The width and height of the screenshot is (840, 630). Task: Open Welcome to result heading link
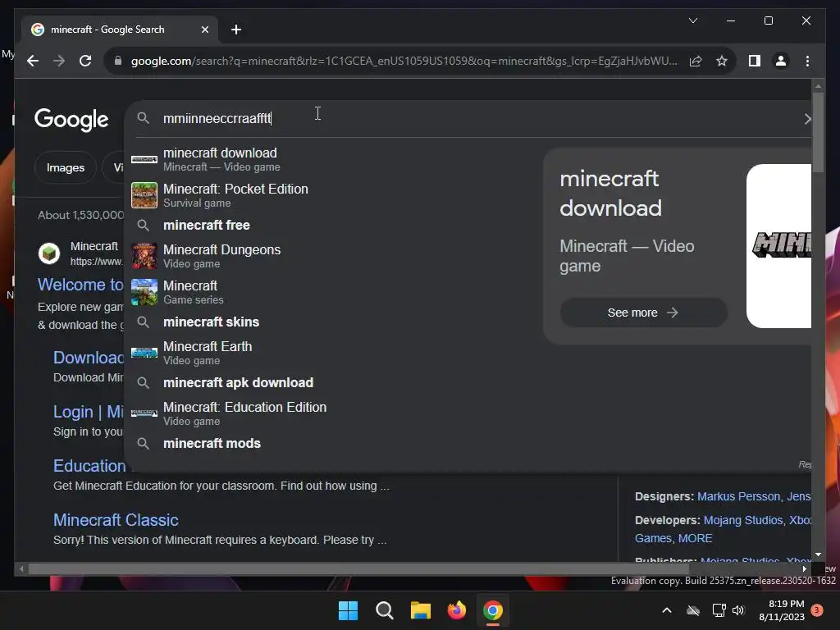(80, 285)
